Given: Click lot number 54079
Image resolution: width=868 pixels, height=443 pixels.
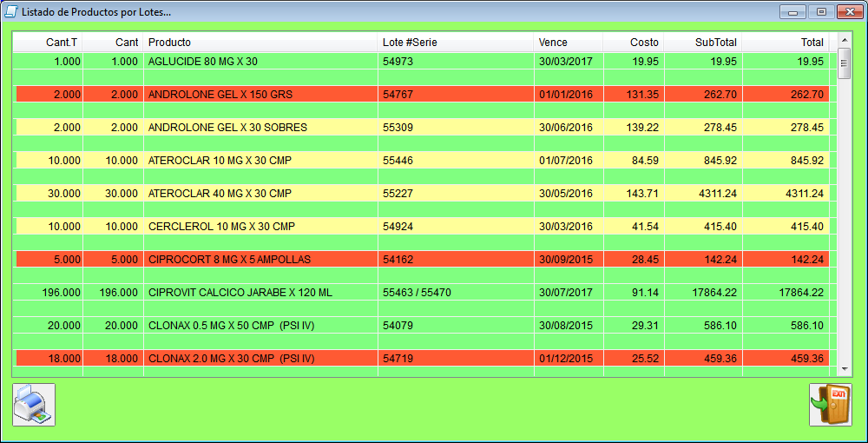Looking at the screenshot, I should pos(398,325).
